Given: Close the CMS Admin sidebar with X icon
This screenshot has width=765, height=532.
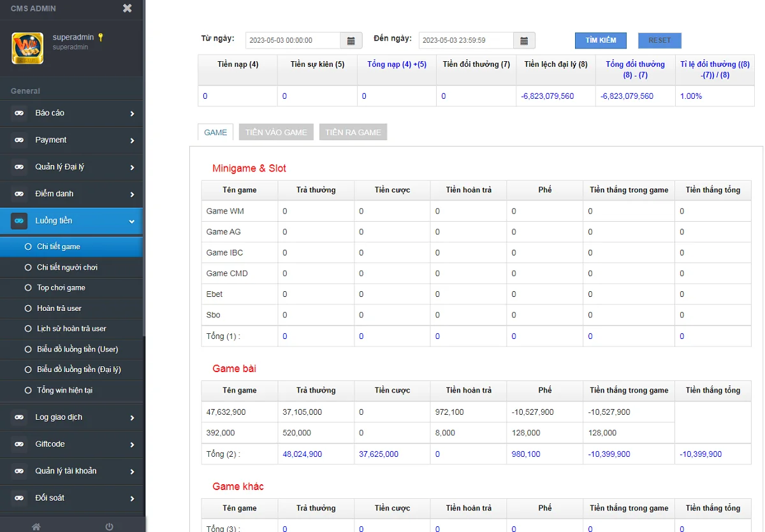Looking at the screenshot, I should click(x=127, y=8).
